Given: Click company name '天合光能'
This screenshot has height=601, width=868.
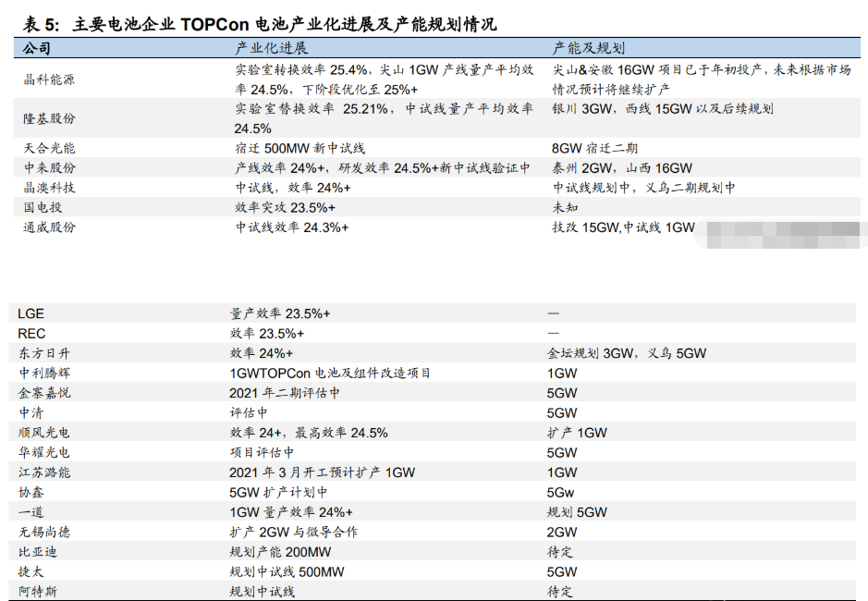Looking at the screenshot, I should coord(49,149).
